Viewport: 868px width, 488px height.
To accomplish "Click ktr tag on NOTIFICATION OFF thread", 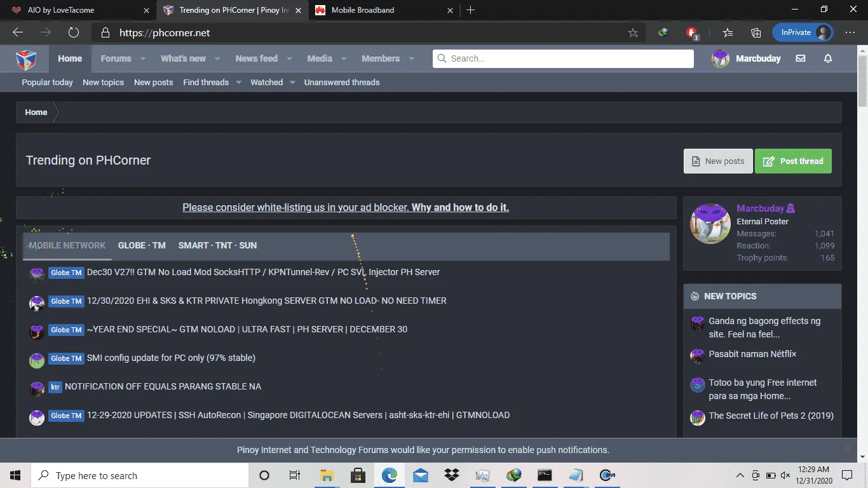I will tap(55, 387).
